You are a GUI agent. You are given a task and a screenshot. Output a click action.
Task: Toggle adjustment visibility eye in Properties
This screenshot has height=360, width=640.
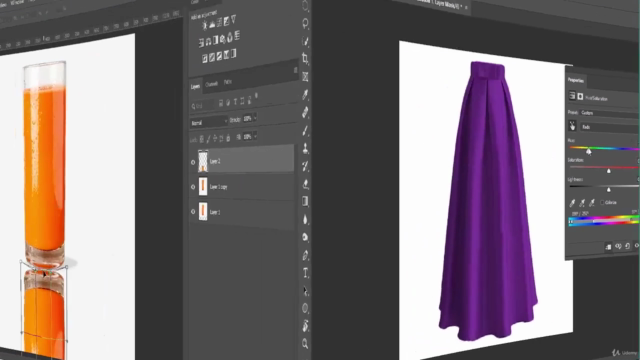[637, 245]
